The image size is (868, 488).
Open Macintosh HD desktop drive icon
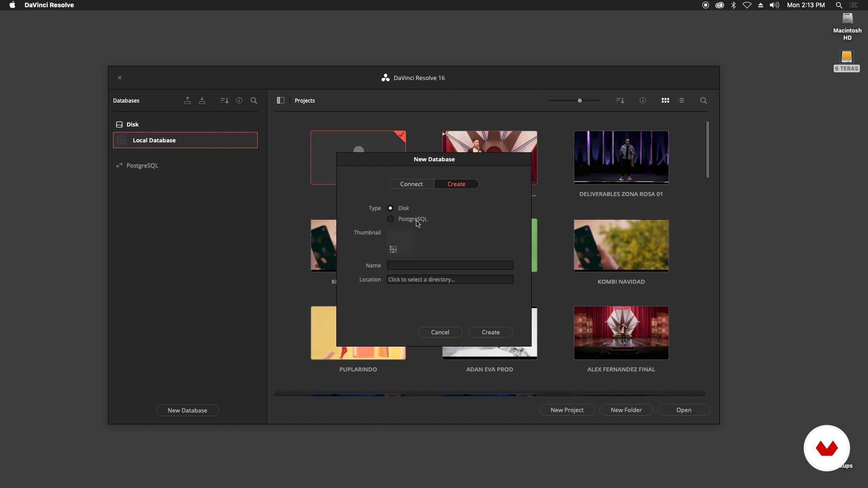coord(847,19)
